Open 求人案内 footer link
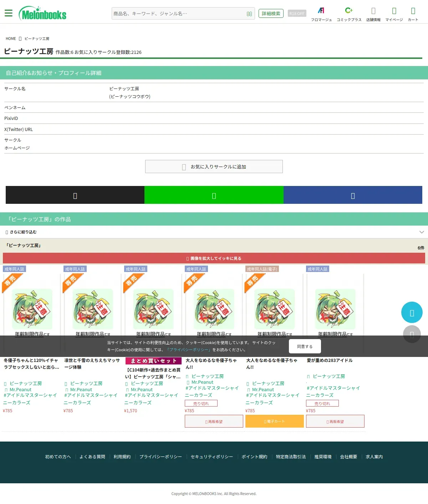The height and width of the screenshot is (504, 428). tap(374, 457)
